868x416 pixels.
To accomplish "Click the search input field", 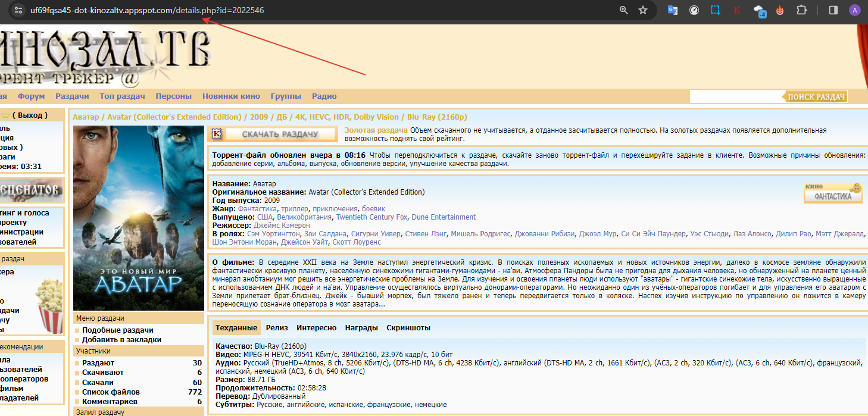I will click(x=735, y=96).
